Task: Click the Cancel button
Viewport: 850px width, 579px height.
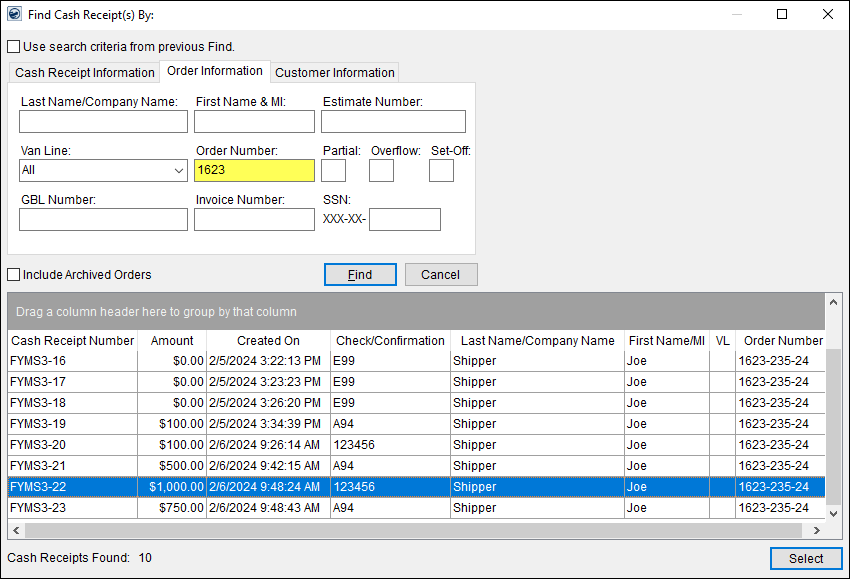Action: [441, 274]
